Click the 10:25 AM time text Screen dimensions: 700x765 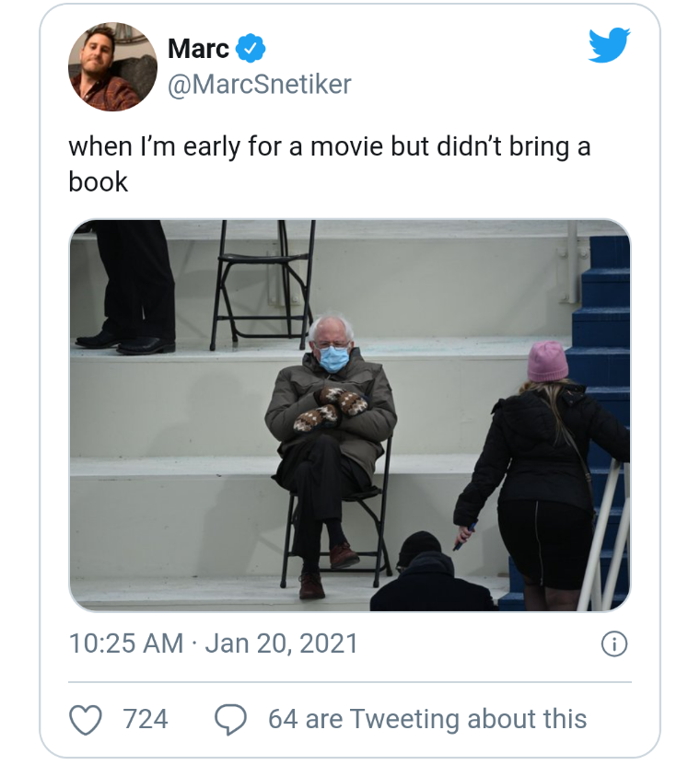[x=126, y=643]
